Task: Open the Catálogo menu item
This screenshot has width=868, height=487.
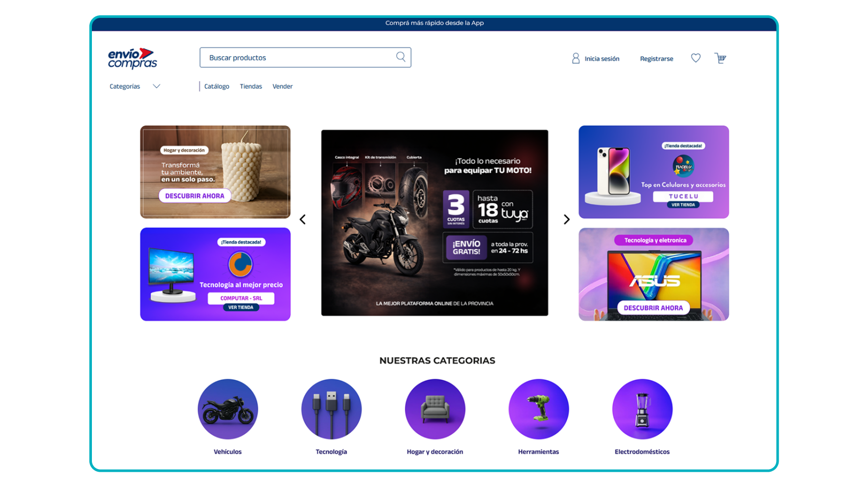Action: point(216,86)
